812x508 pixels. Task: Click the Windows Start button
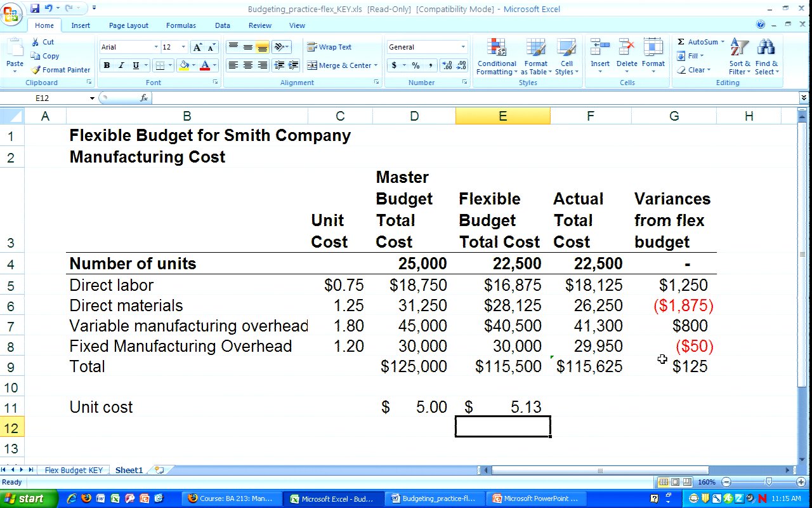pos(23,498)
